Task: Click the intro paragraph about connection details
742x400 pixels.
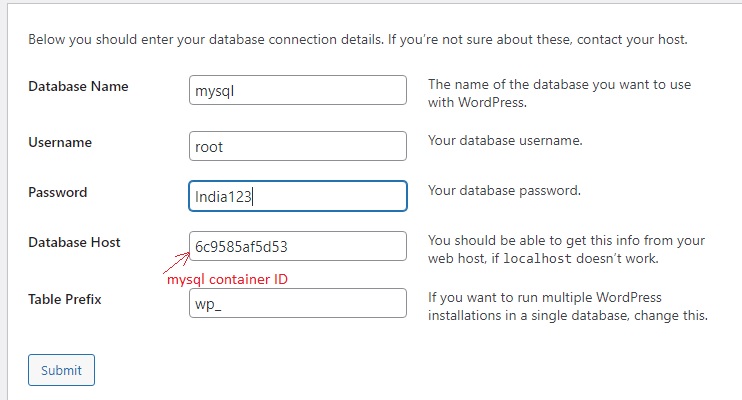Action: [357, 40]
